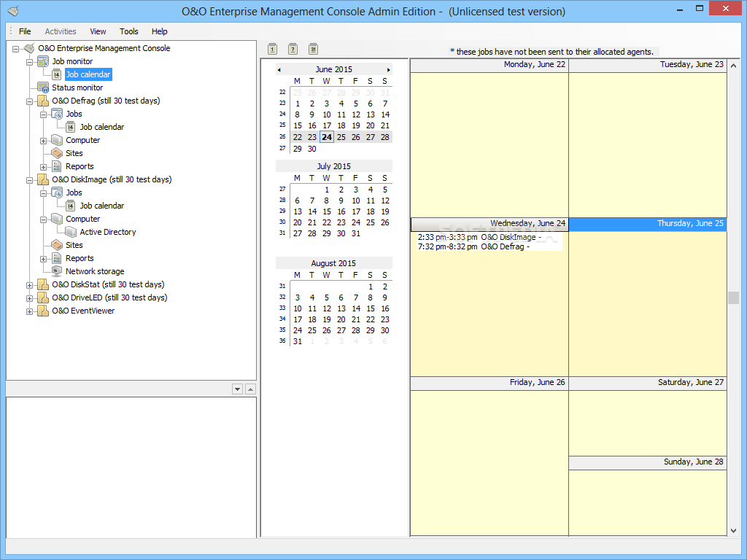Collapse the O&O Defrag tree node
Viewport: 747px width, 560px height.
pos(29,101)
